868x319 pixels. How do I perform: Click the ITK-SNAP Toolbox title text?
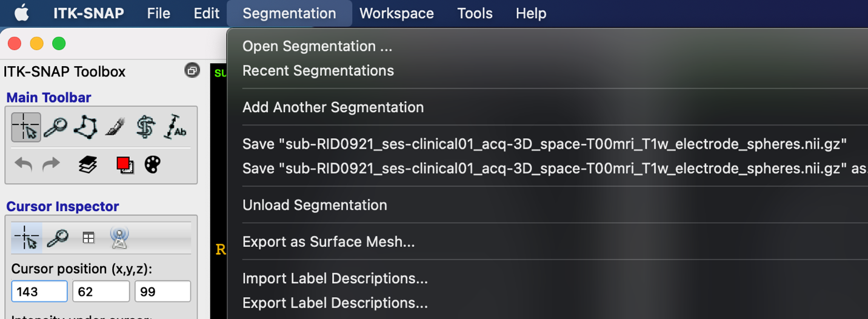coord(64,72)
